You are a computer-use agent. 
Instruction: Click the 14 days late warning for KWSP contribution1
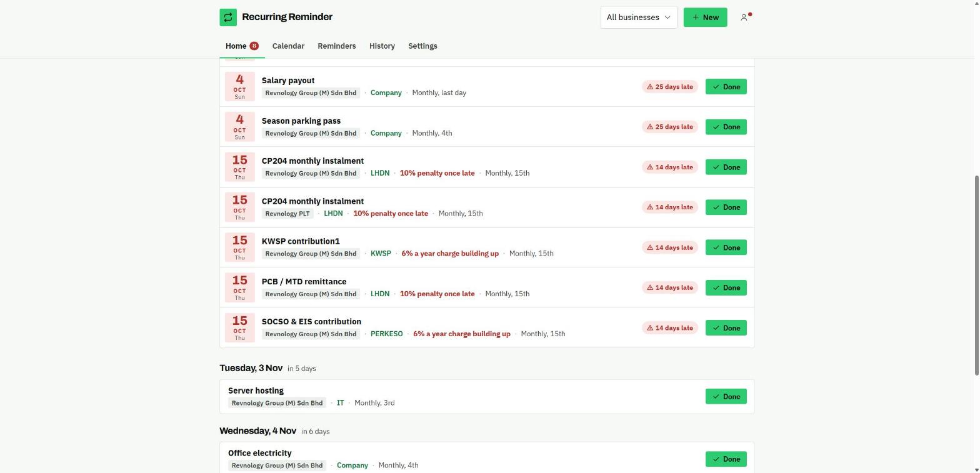(670, 247)
